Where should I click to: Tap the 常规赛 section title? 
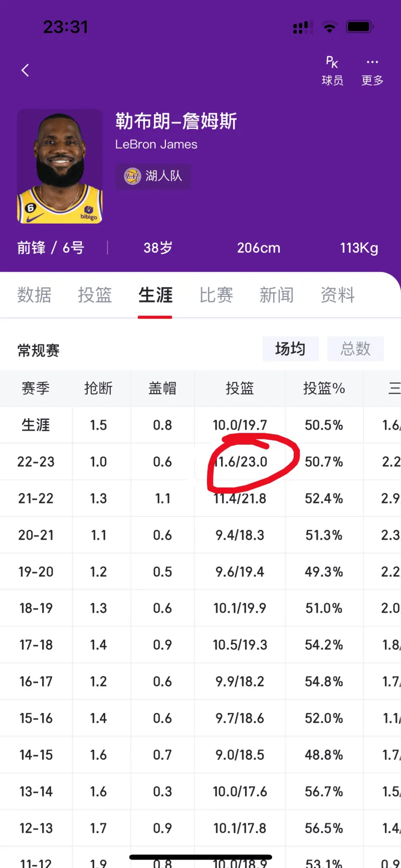tap(38, 350)
